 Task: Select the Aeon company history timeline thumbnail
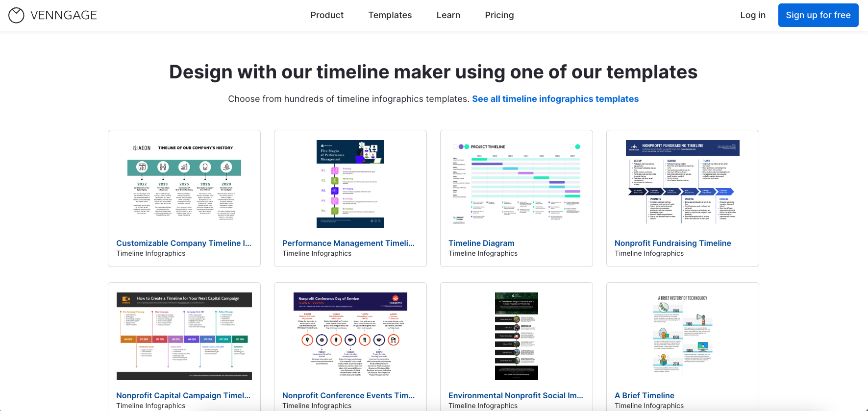tap(184, 184)
